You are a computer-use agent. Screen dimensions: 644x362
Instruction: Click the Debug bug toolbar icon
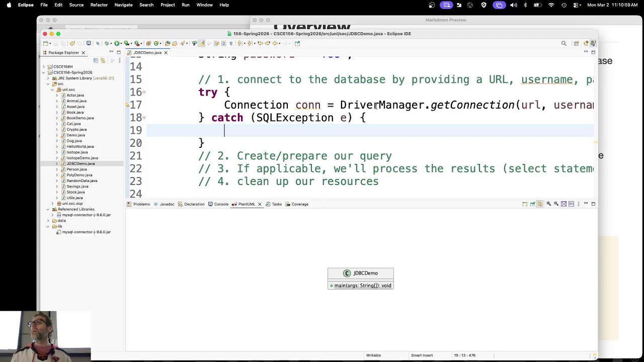(x=106, y=43)
